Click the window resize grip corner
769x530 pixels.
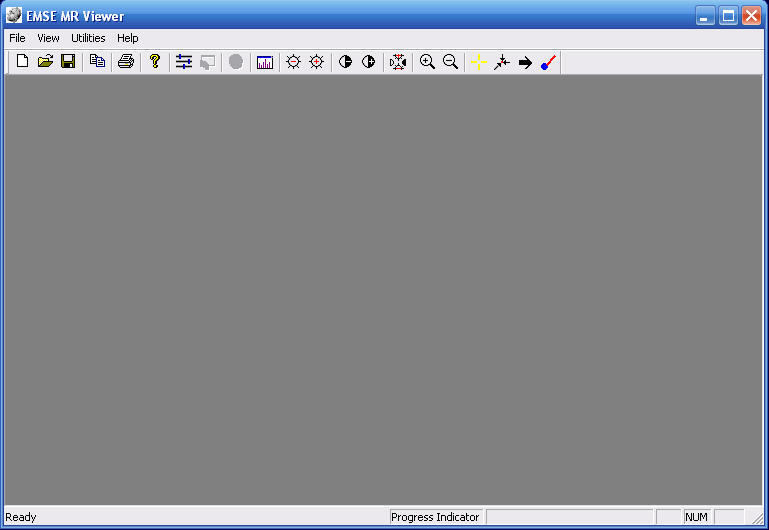click(x=758, y=518)
